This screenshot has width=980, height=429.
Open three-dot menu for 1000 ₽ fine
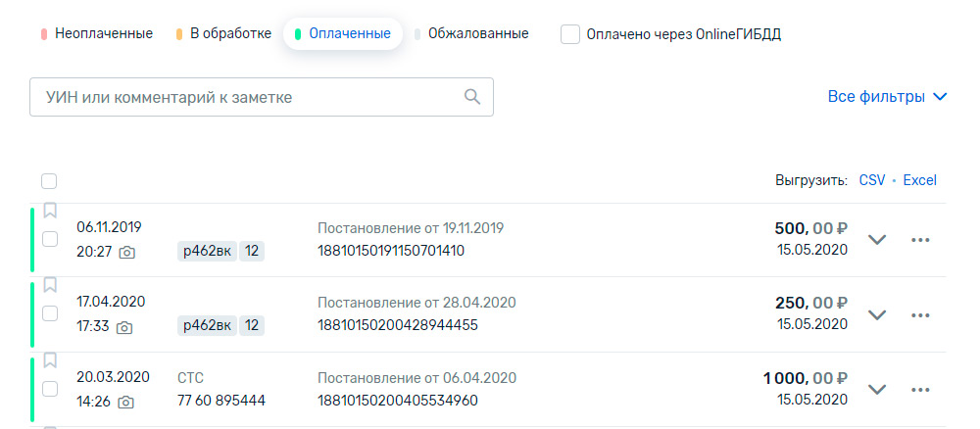(x=920, y=390)
